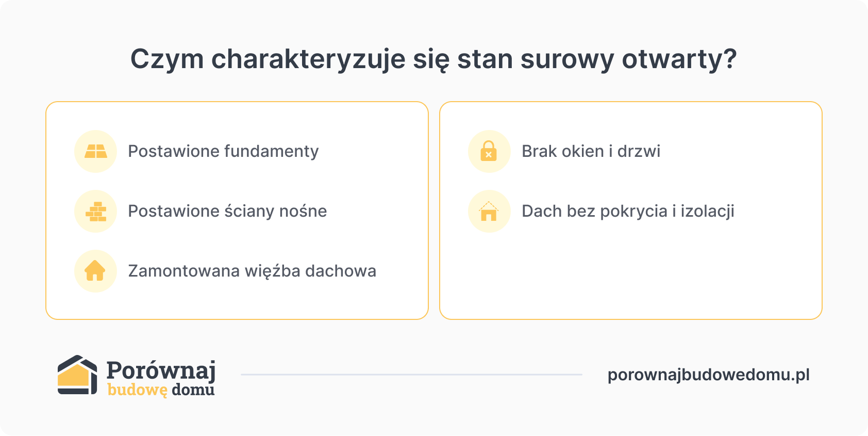Click the 'budowę domu' logo subtitle
This screenshot has width=868, height=436.
(161, 390)
